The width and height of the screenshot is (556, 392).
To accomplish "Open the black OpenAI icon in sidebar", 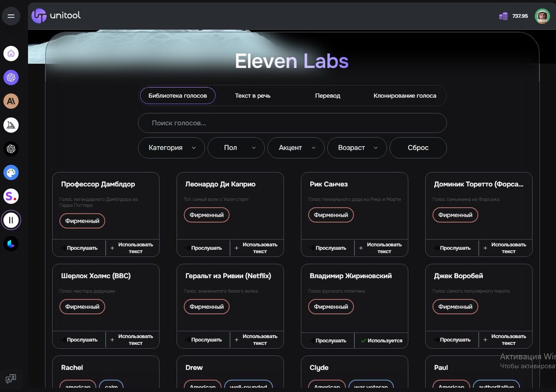I will [11, 149].
